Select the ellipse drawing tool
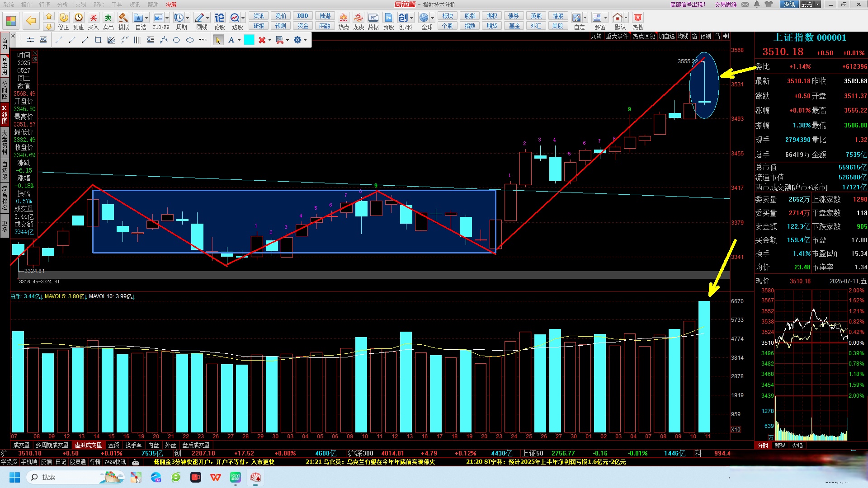This screenshot has height=488, width=868. tap(190, 40)
